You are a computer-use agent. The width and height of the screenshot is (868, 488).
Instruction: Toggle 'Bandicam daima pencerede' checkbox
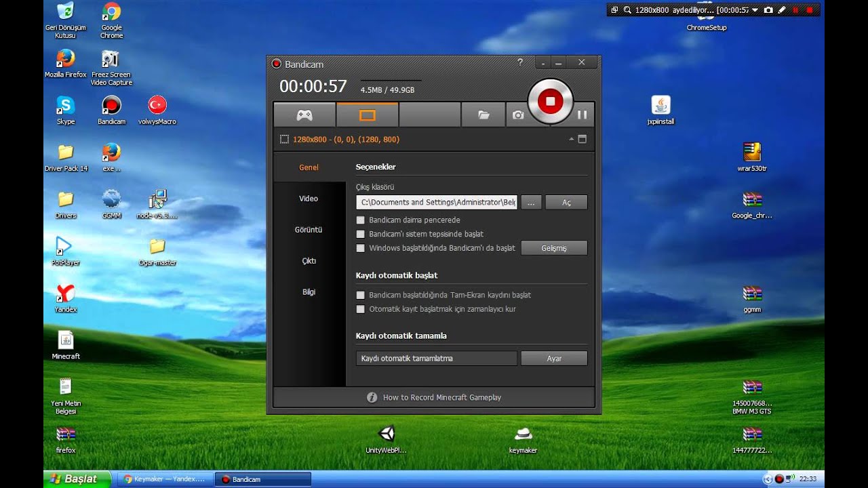click(x=361, y=220)
